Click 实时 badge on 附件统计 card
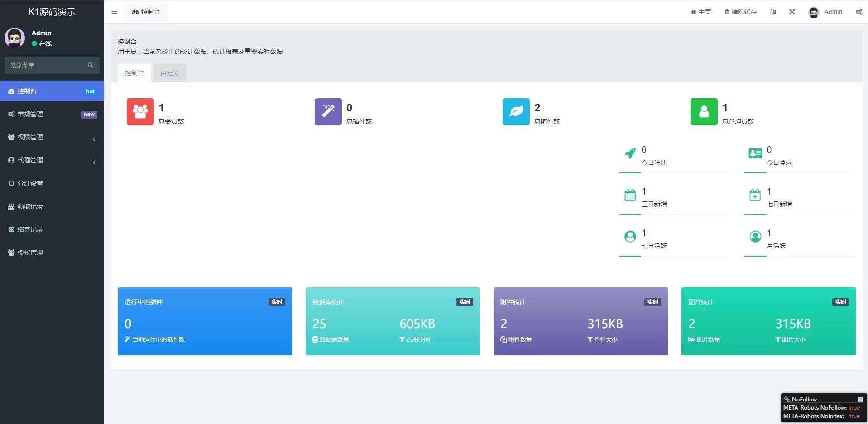Viewport: 868px width, 424px height. (652, 302)
